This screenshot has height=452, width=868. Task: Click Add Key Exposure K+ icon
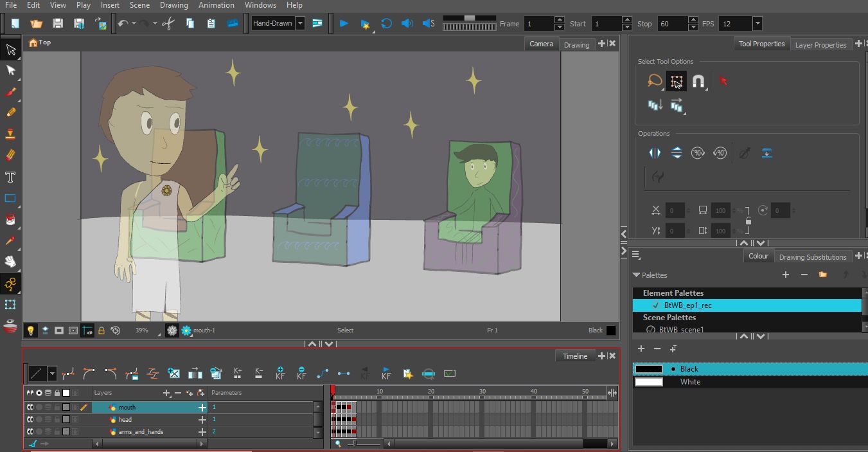point(238,372)
